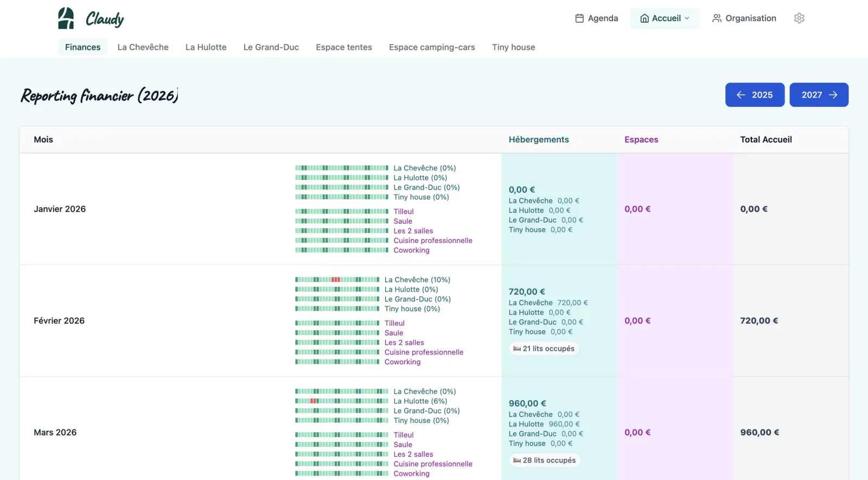Go to next year 2027
The height and width of the screenshot is (480, 868).
pos(819,95)
